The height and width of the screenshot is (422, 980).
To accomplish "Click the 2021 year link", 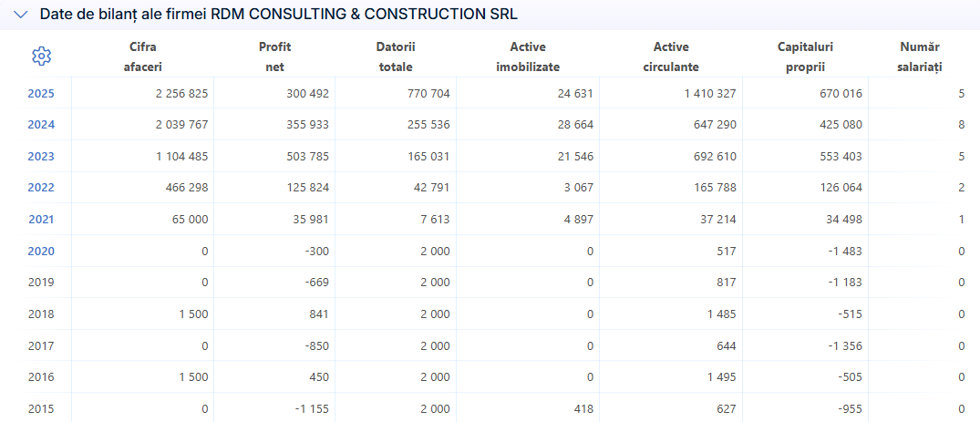I will (x=41, y=220).
